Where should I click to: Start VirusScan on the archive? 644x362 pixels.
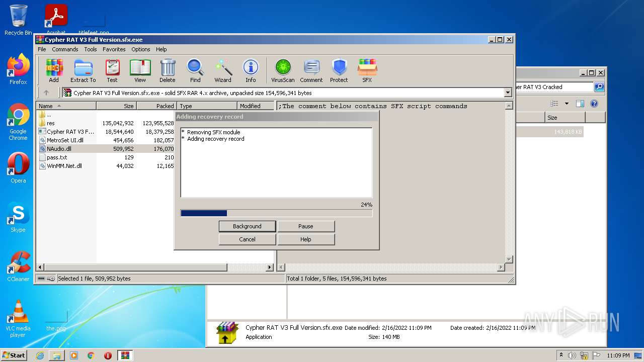click(283, 70)
